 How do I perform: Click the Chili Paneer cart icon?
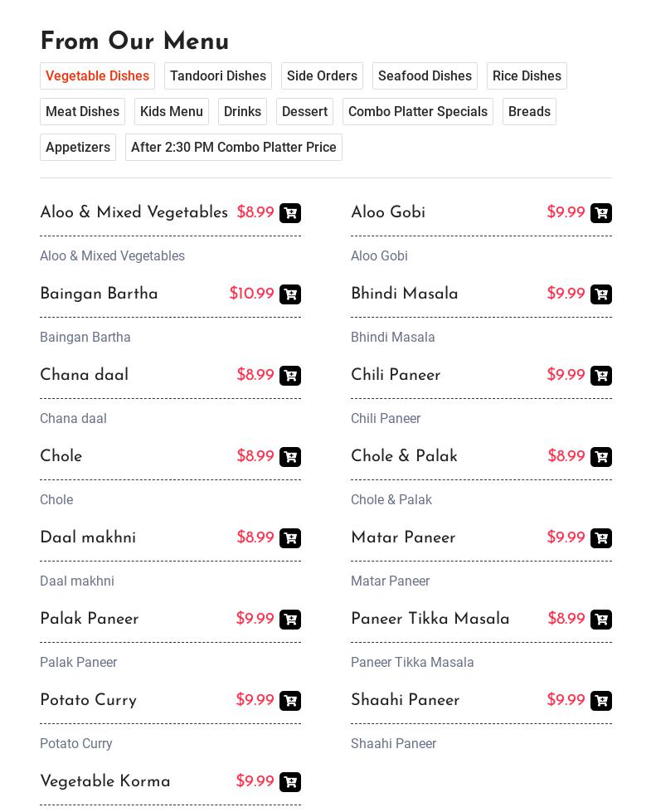(x=600, y=376)
